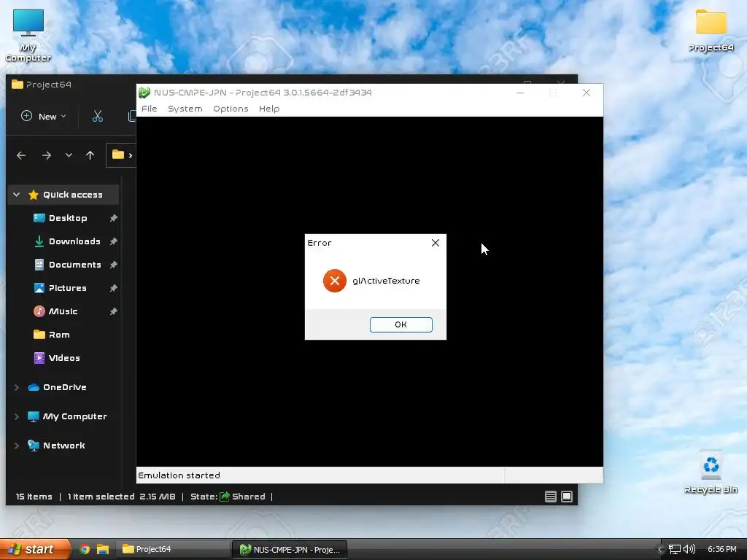Open Music in Quick access
747x560 pixels.
[63, 311]
